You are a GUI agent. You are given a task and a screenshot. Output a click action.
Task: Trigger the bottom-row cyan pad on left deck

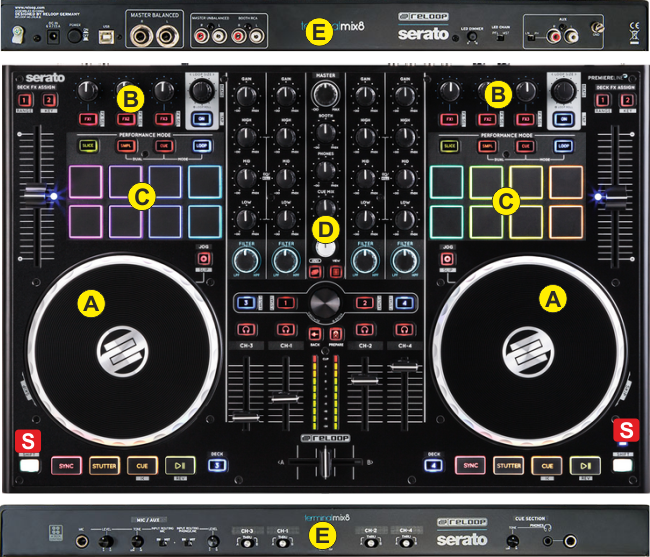point(205,222)
